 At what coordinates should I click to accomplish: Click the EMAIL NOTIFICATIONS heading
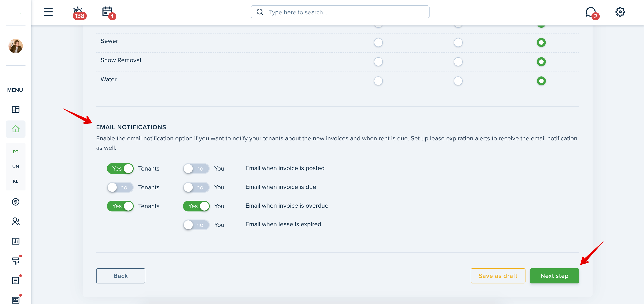point(131,127)
